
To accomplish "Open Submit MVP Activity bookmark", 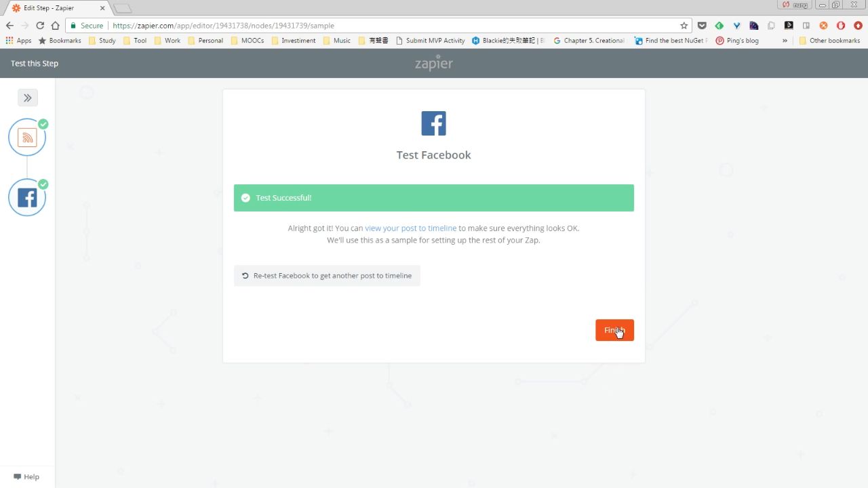I will click(430, 41).
